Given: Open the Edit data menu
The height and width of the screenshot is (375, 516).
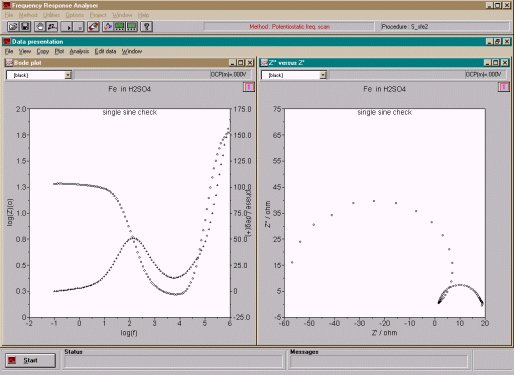Looking at the screenshot, I should [105, 51].
